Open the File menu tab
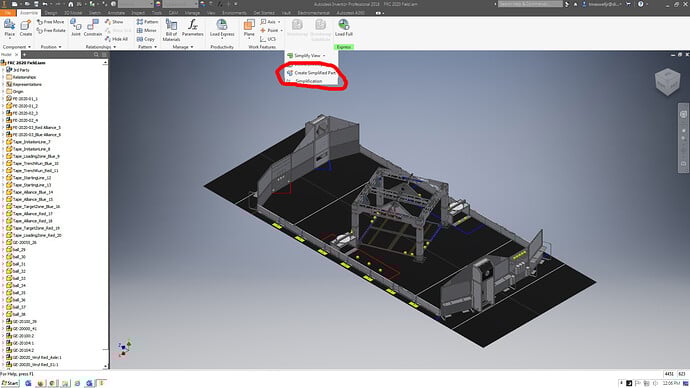 [x=8, y=13]
